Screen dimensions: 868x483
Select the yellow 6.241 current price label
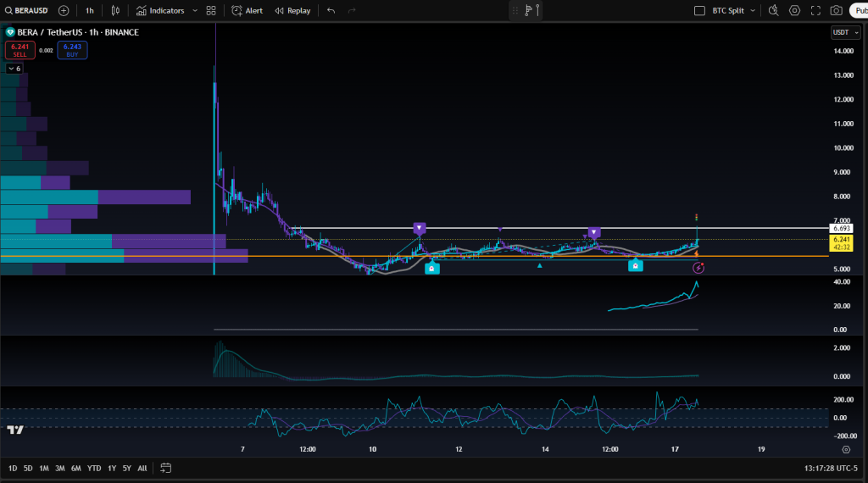(x=842, y=243)
